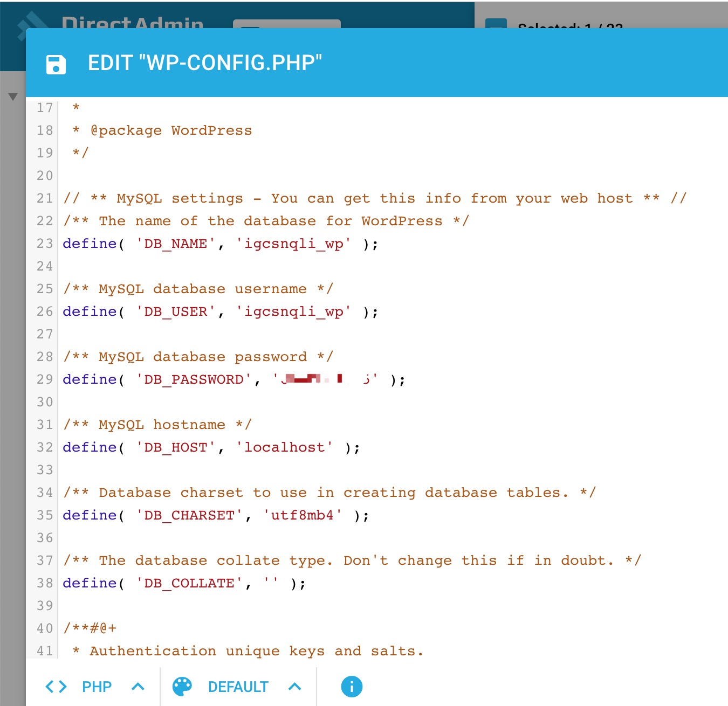Expand the DEFAULT theme chevron
Image resolution: width=728 pixels, height=706 pixels.
(x=294, y=687)
